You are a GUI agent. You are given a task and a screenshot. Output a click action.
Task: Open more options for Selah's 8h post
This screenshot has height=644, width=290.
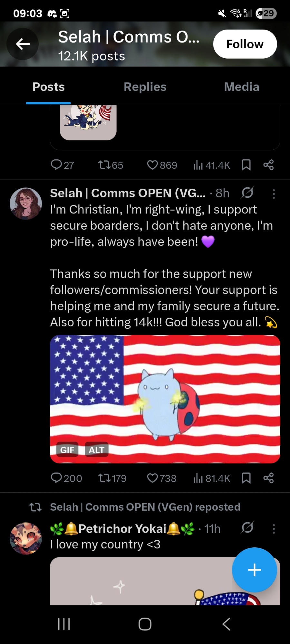[274, 194]
